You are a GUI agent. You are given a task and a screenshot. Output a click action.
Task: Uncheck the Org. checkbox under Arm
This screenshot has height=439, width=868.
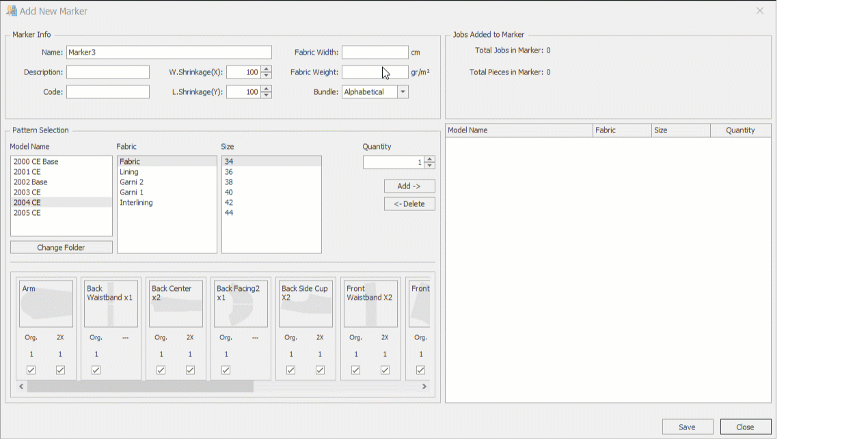pos(31,370)
